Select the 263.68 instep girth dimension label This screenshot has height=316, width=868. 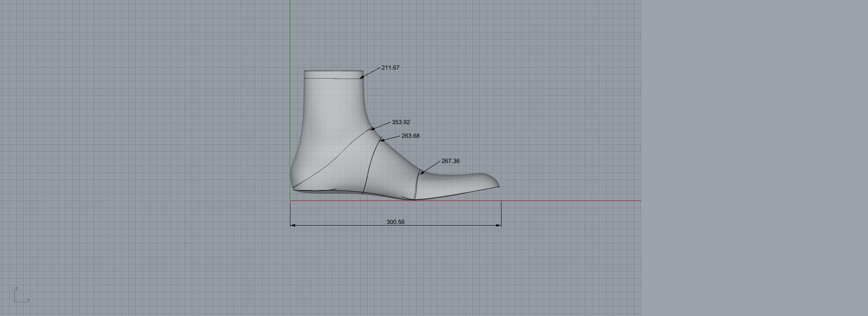click(x=411, y=136)
